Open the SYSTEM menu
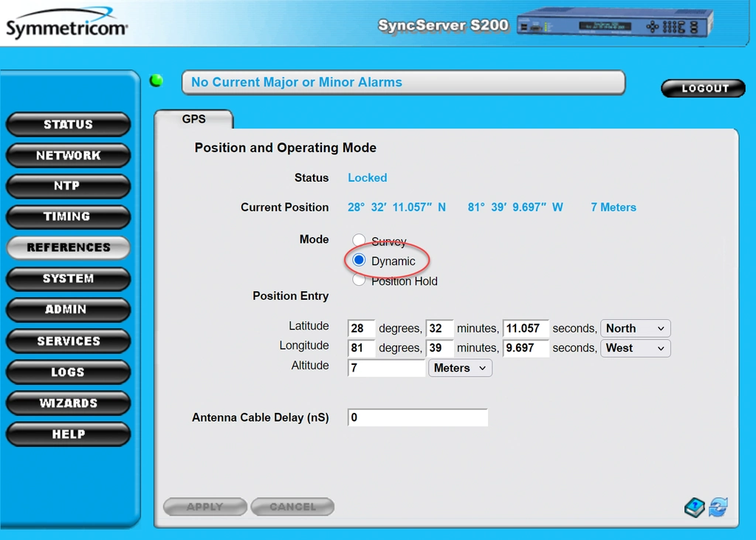 (x=68, y=278)
